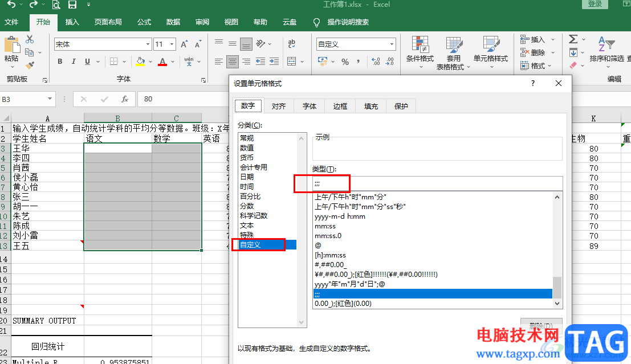The height and width of the screenshot is (364, 631).
Task: Open the 格式 format dropdown in the ribbon
Action: pyautogui.click(x=536, y=66)
